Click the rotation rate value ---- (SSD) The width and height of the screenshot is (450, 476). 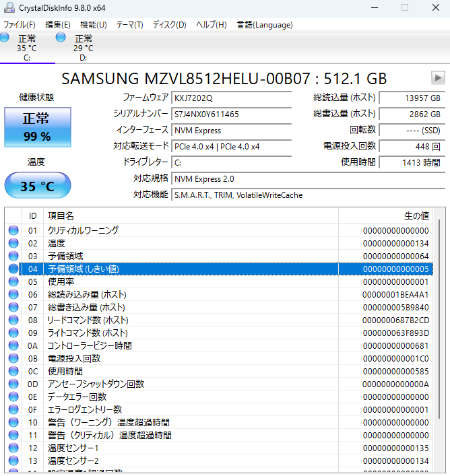point(412,130)
